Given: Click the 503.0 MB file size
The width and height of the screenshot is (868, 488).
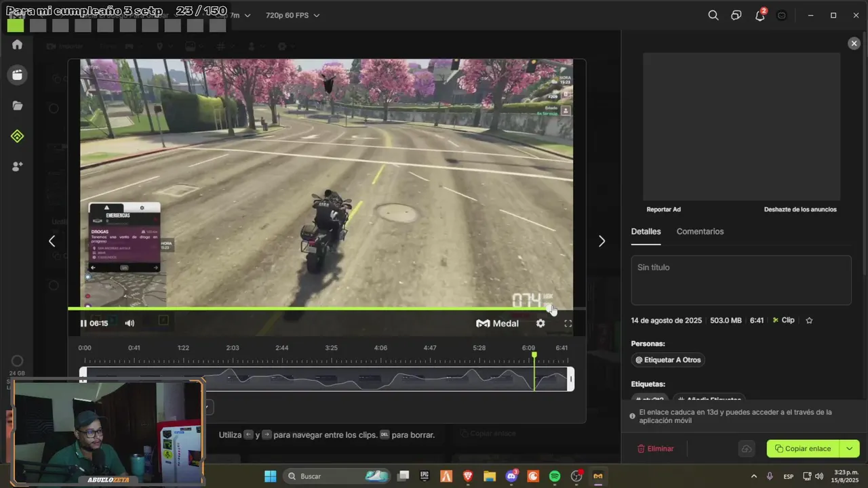Looking at the screenshot, I should pos(726,320).
